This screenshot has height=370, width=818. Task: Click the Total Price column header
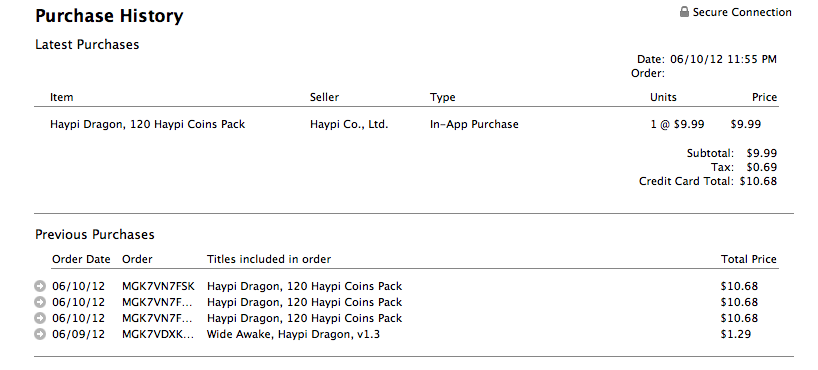point(749,259)
